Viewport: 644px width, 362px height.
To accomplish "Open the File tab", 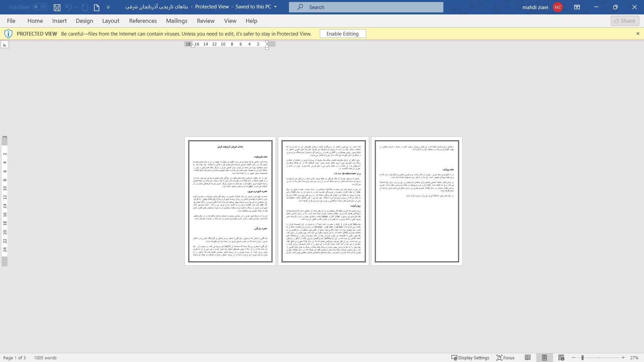I will [x=11, y=21].
